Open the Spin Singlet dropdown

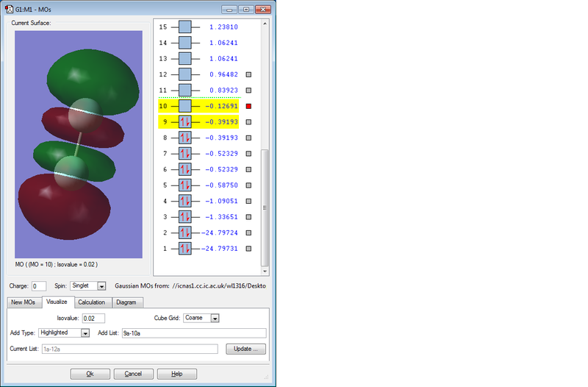[101, 286]
